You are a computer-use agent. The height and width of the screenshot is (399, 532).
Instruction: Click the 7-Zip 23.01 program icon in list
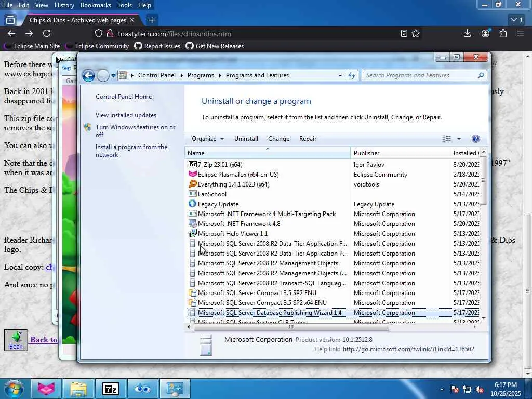coord(192,165)
